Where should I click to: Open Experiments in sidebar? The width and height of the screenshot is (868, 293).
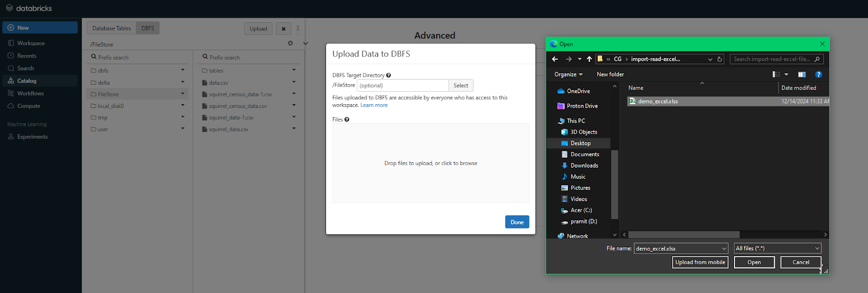32,137
